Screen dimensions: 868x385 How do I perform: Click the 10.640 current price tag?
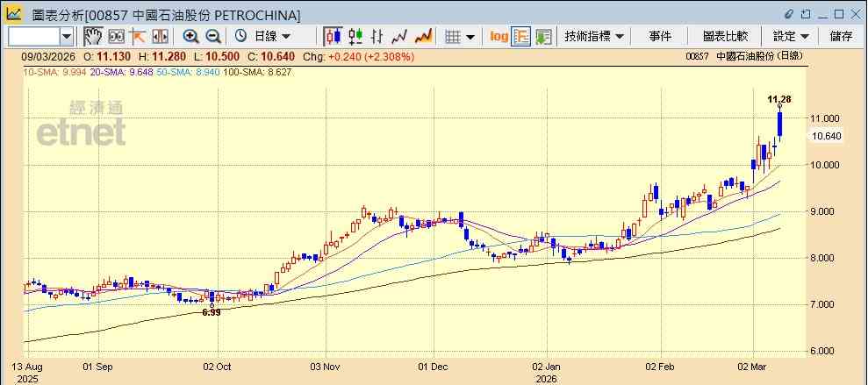click(x=826, y=136)
